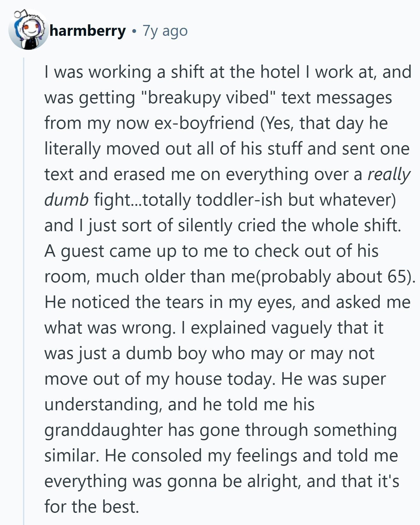This screenshot has width=420, height=525.
Task: Click the italic word 'really' in the comment
Action: pyautogui.click(x=388, y=175)
